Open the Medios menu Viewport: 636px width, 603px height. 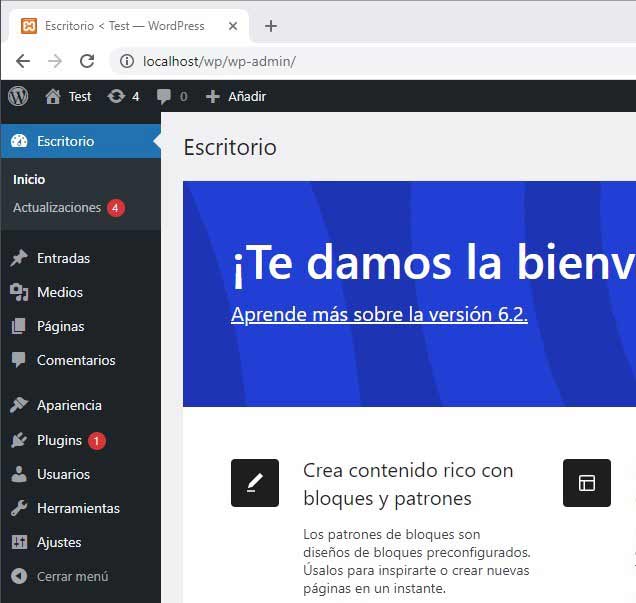tap(81, 292)
